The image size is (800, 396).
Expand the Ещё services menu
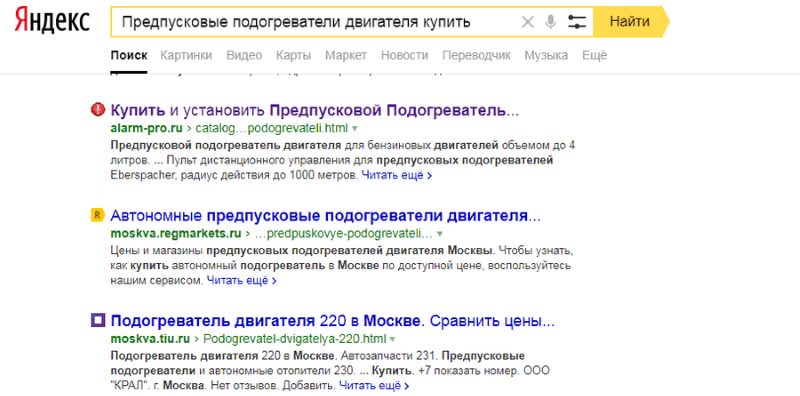pos(595,56)
